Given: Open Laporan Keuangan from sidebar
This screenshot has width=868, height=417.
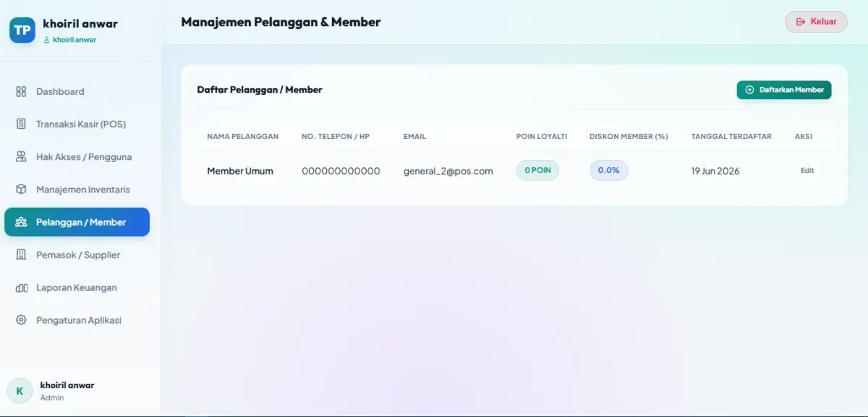Looking at the screenshot, I should [77, 287].
